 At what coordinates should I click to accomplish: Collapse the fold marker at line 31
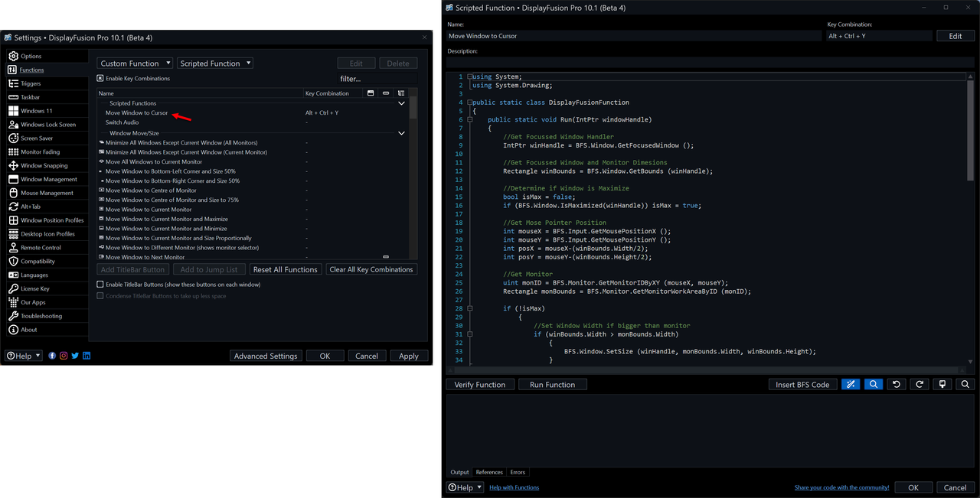pyautogui.click(x=470, y=334)
